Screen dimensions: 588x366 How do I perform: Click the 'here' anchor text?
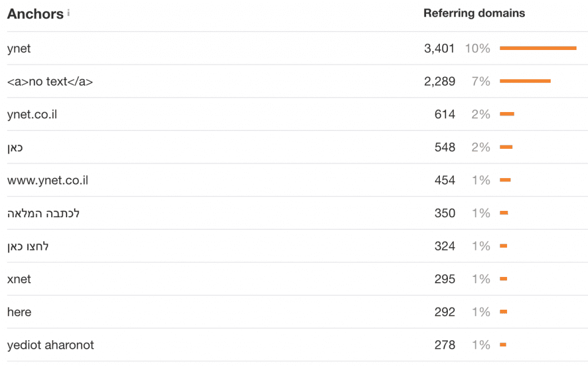point(20,312)
